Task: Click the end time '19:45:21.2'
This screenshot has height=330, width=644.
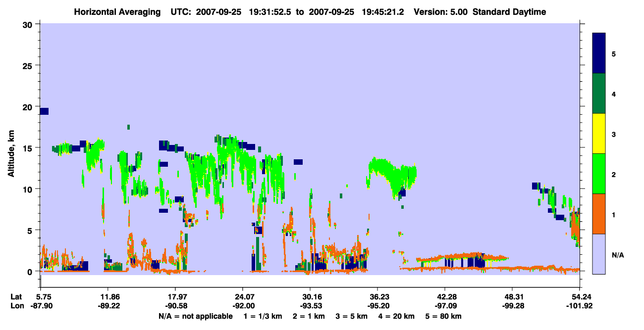Action: (383, 12)
